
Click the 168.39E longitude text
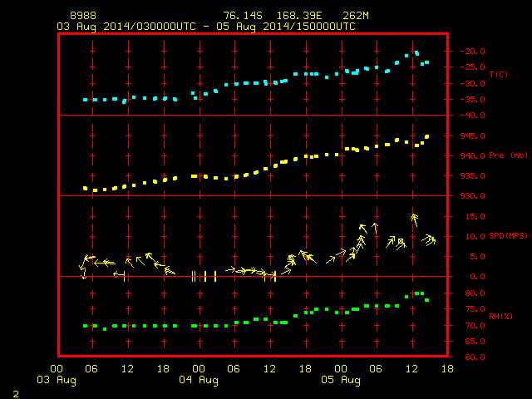click(x=299, y=16)
